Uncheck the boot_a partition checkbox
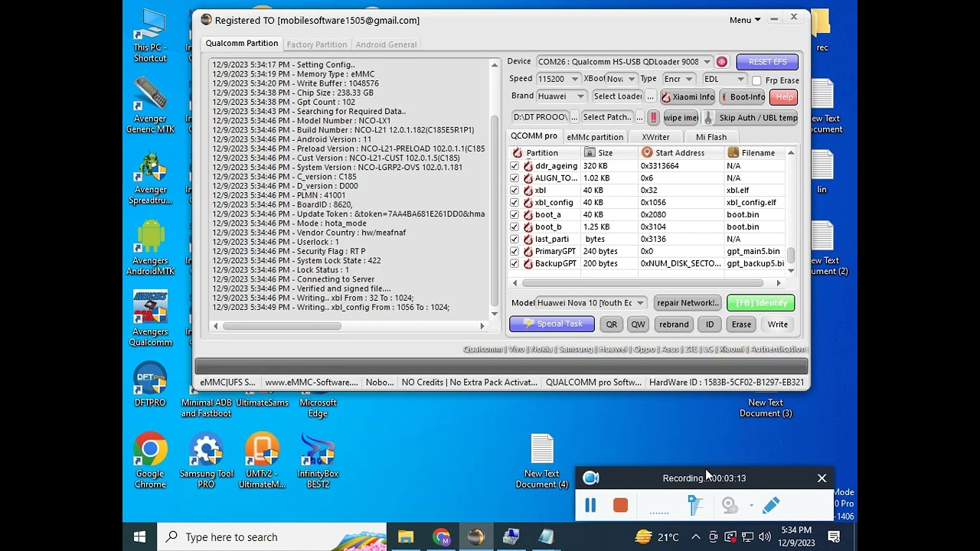The width and height of the screenshot is (980, 551). (514, 215)
